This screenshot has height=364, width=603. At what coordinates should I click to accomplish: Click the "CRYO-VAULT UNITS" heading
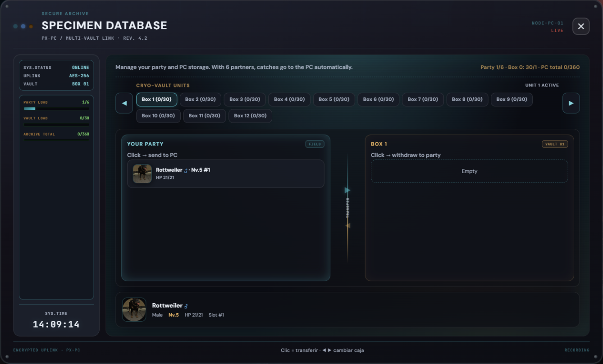pos(163,85)
